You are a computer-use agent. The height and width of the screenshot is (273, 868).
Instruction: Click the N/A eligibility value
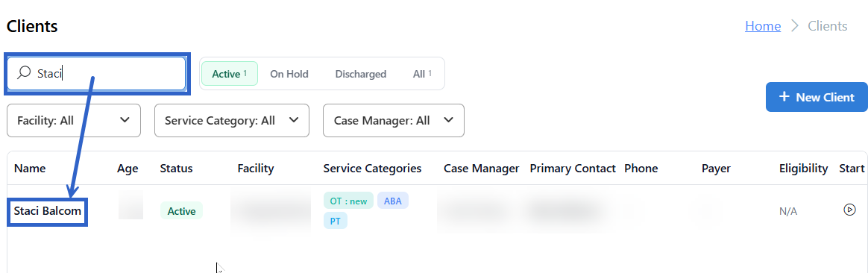(x=787, y=212)
